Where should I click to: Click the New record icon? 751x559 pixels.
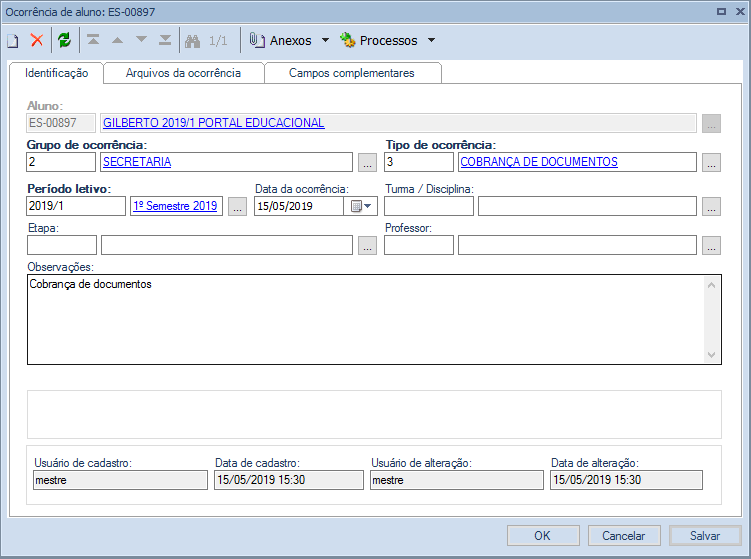13,41
